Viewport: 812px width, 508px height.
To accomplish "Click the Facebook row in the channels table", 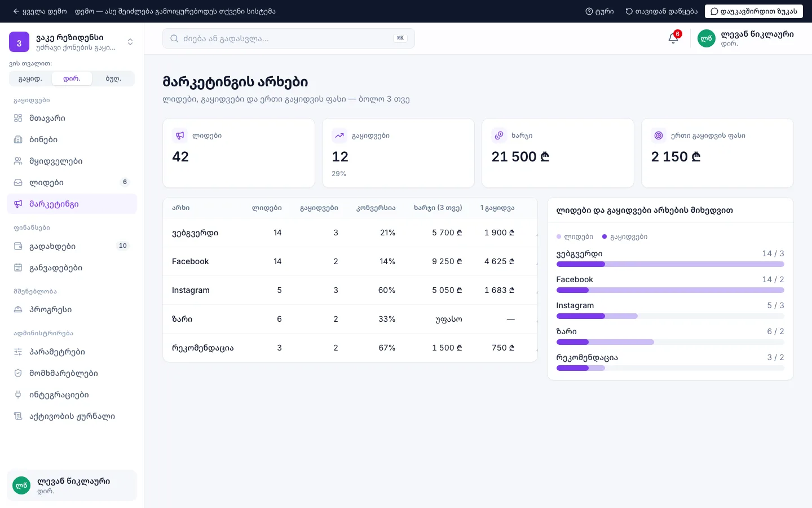I will pyautogui.click(x=350, y=261).
